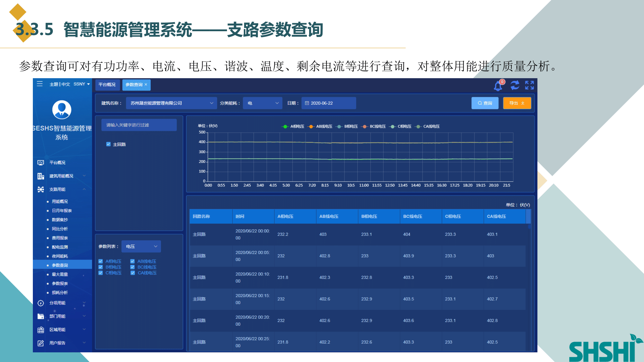Image resolution: width=644 pixels, height=362 pixels.
Task: Open 用能概况 in sidebar submenu
Action: pyautogui.click(x=60, y=202)
